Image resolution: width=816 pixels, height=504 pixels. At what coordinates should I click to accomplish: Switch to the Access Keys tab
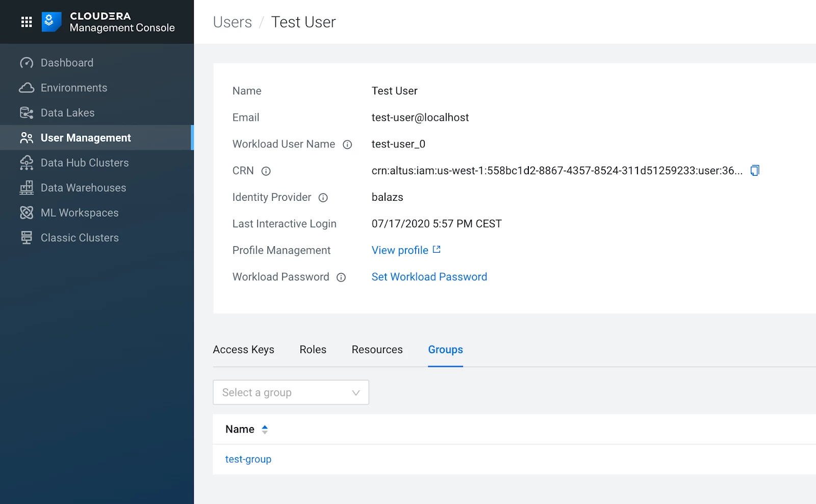pos(243,350)
